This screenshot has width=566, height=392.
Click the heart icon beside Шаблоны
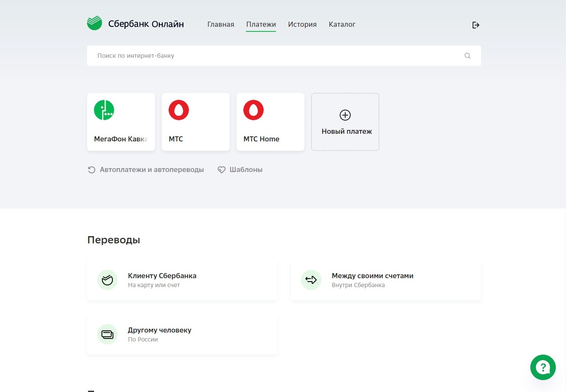point(222,170)
